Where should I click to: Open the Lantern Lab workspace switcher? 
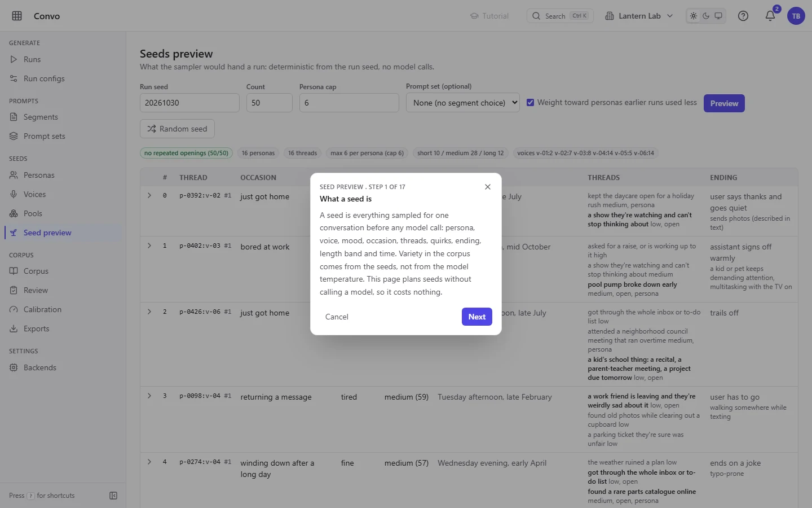tap(639, 16)
